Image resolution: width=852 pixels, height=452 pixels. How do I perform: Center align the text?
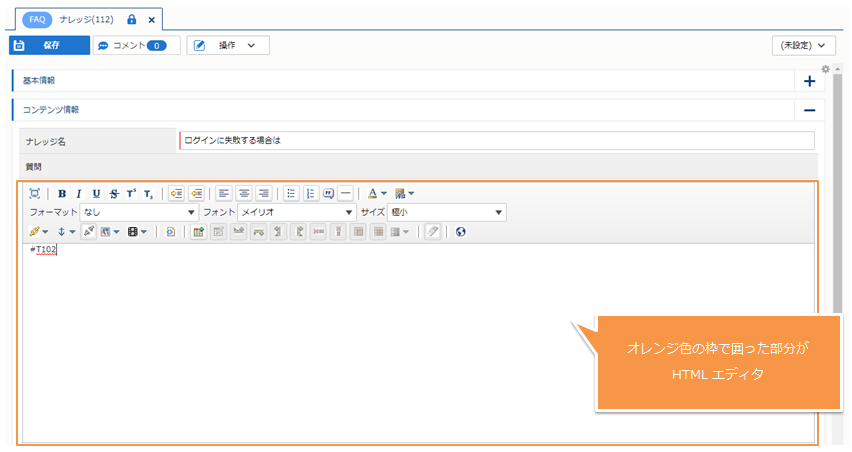point(244,193)
